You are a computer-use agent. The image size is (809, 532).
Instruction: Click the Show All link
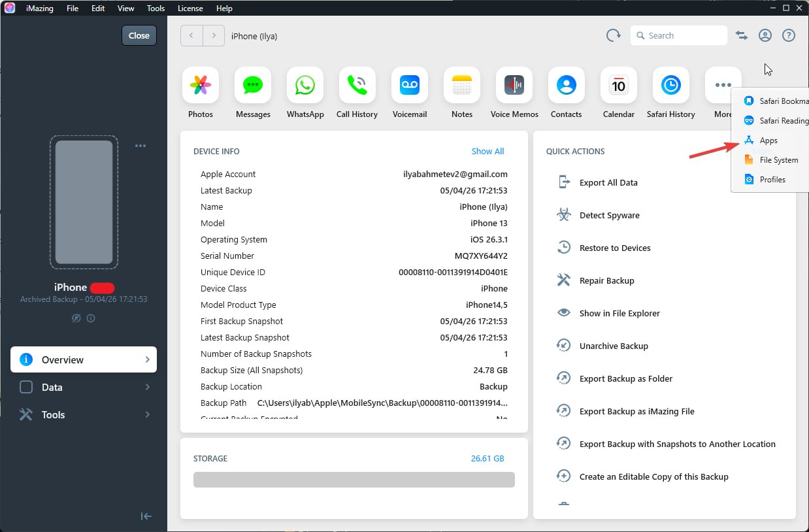[x=487, y=151]
